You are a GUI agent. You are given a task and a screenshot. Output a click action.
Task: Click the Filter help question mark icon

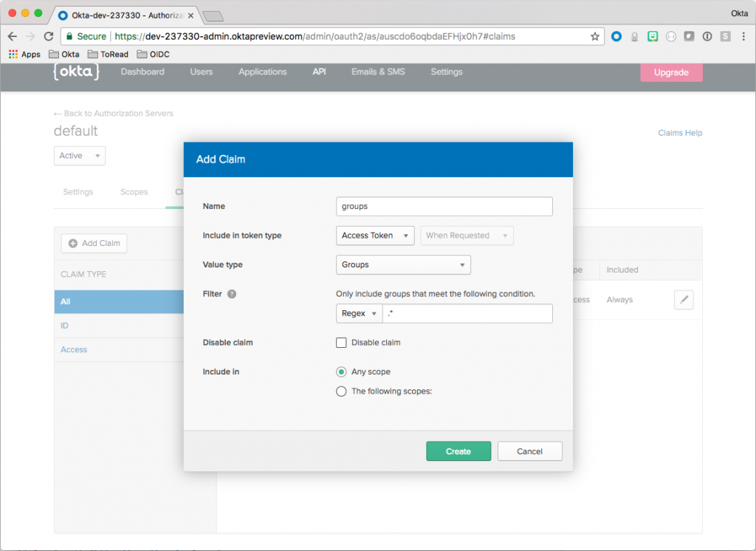tap(232, 294)
